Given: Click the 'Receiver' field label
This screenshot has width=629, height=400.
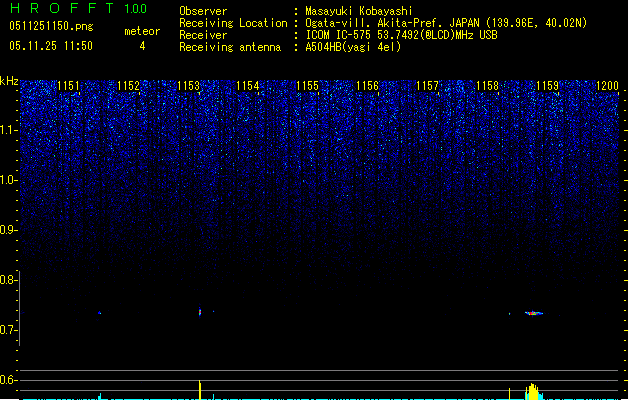Looking at the screenshot, I should tap(203, 35).
